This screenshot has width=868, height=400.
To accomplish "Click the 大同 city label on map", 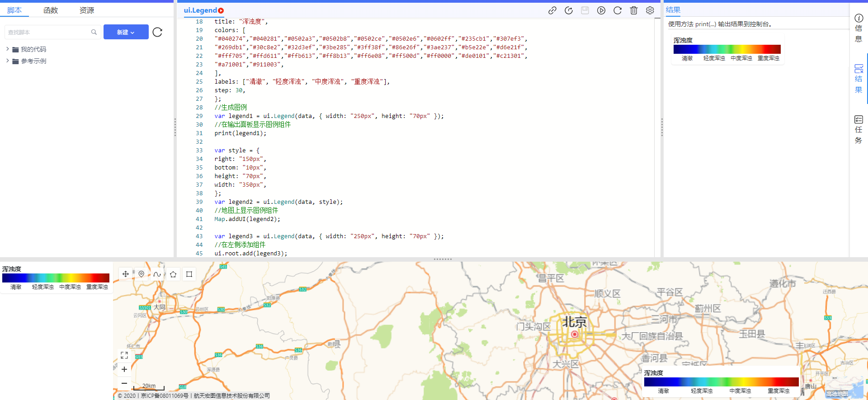I will (160, 307).
